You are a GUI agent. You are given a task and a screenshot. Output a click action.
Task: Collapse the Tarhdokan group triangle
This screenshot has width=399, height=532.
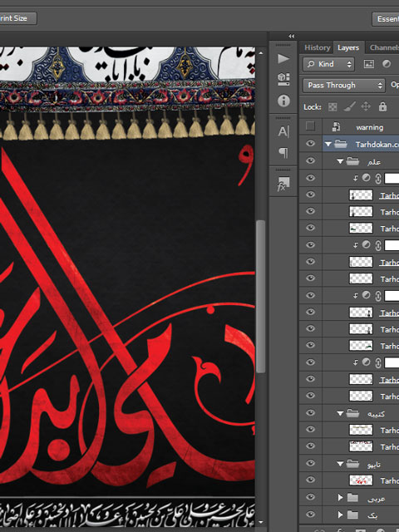point(328,144)
